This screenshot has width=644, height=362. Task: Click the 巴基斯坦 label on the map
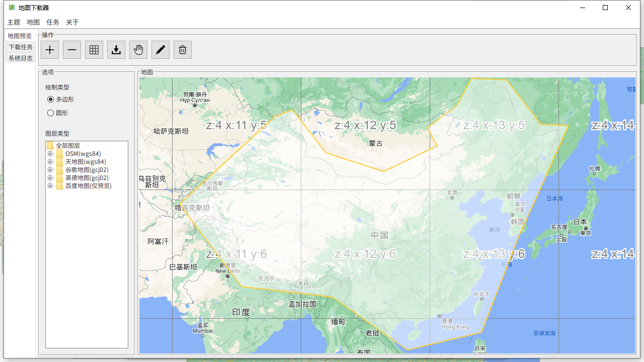[183, 267]
